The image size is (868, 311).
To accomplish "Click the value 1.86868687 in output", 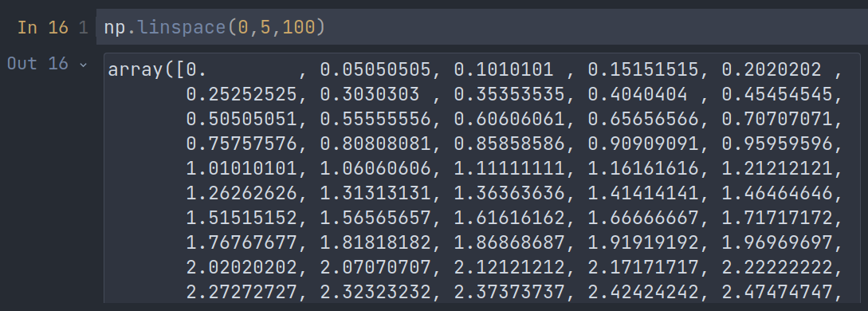I will point(509,243).
